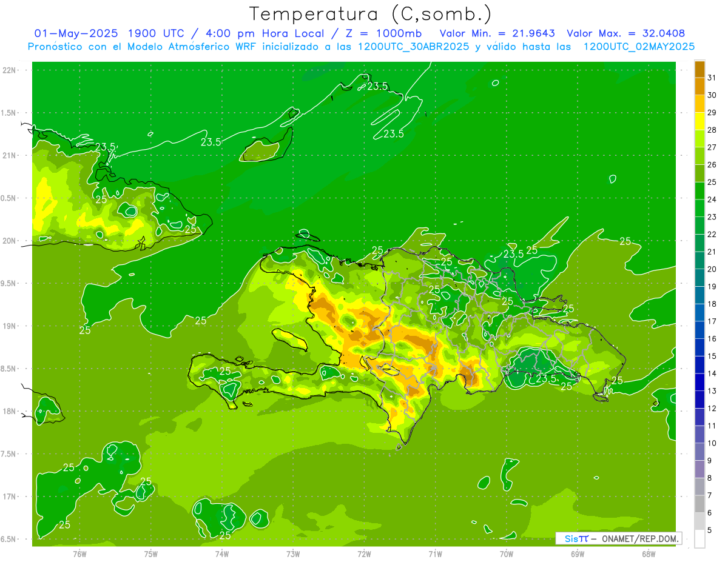728x562 pixels.
Task: Click the blue segment between 16 and 17
Action: tap(699, 330)
